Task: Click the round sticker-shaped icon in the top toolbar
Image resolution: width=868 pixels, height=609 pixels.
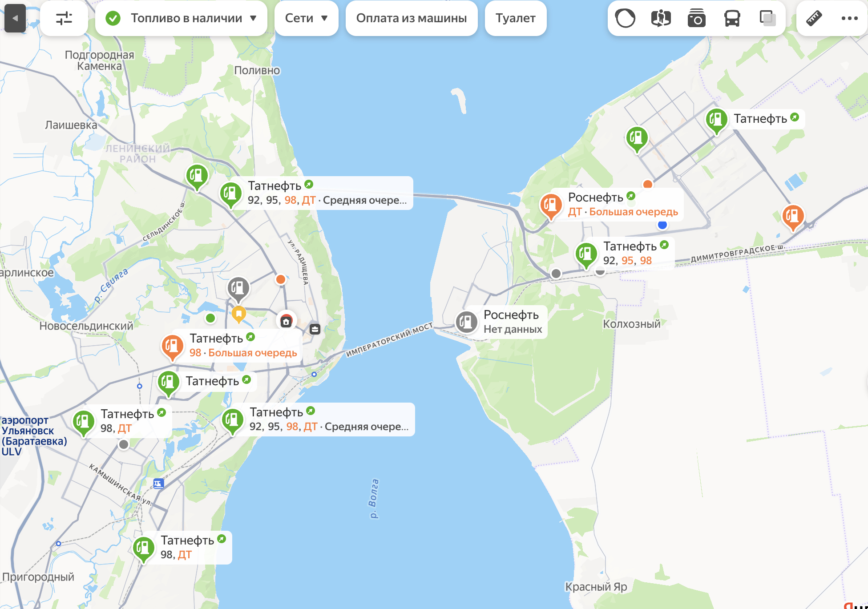Action: 625,18
